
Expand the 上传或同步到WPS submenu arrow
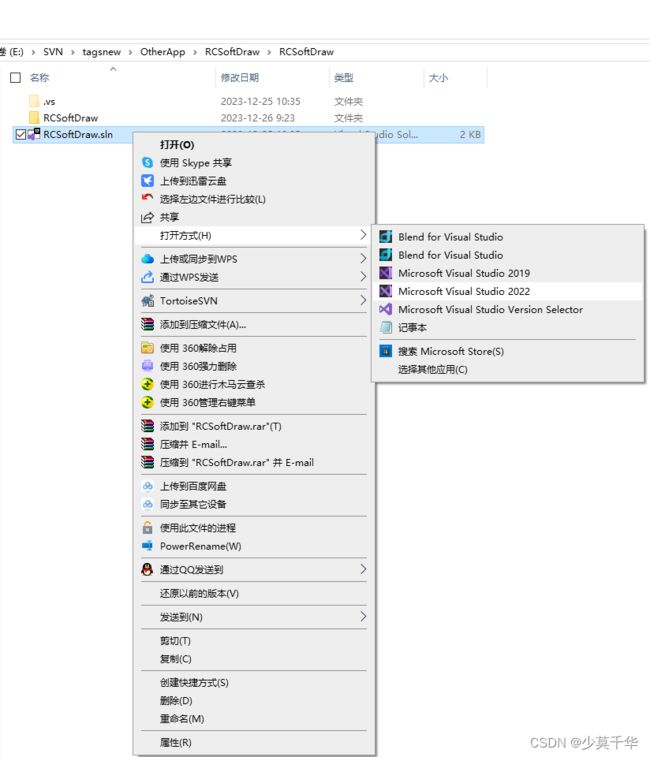[x=363, y=259]
